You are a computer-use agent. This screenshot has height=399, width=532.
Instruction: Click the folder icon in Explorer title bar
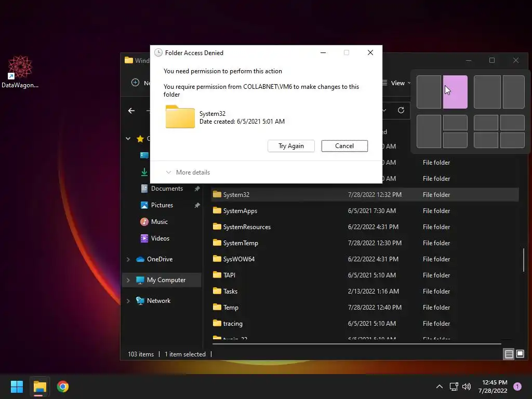pyautogui.click(x=129, y=60)
